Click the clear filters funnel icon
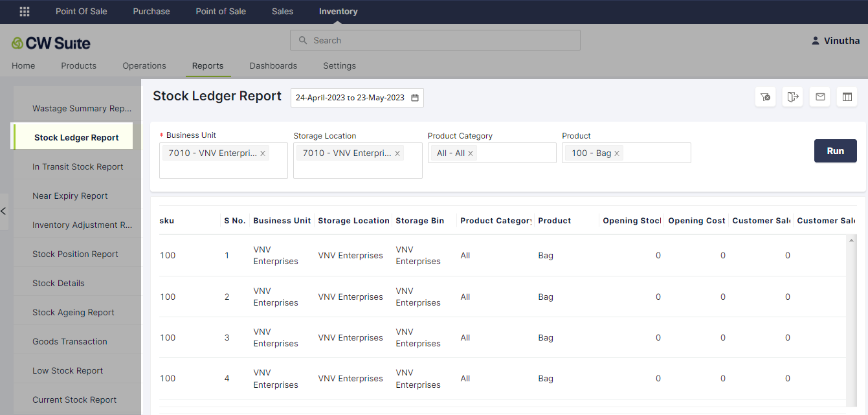 pos(766,97)
